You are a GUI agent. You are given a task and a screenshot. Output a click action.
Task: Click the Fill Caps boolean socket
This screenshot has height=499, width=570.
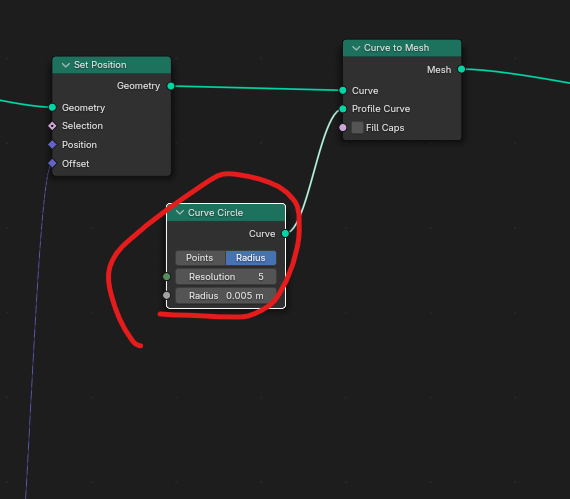coord(343,128)
